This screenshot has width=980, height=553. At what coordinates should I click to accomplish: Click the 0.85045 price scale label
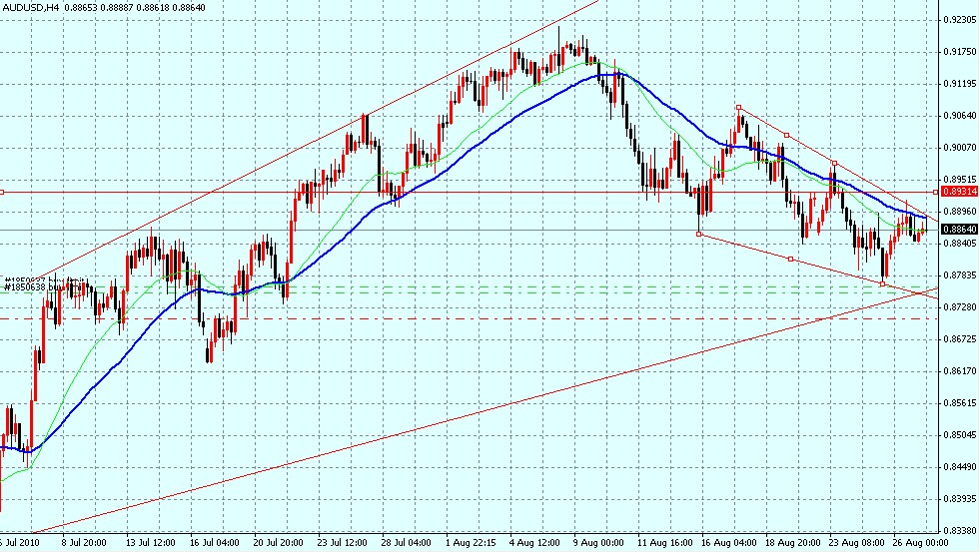click(959, 435)
